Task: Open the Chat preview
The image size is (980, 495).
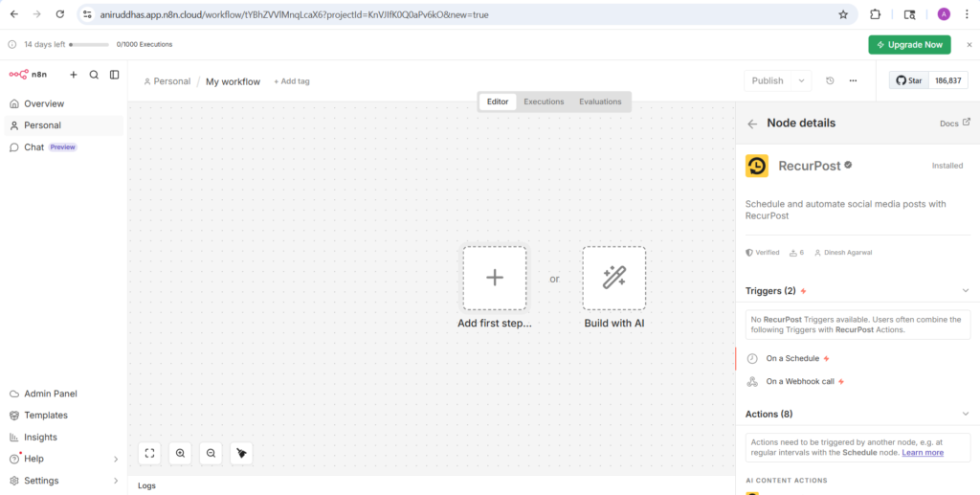Action: 63,147
